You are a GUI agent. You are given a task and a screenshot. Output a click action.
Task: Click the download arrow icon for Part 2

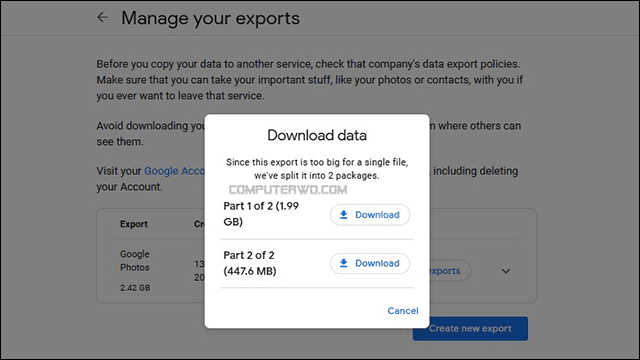[x=344, y=263]
